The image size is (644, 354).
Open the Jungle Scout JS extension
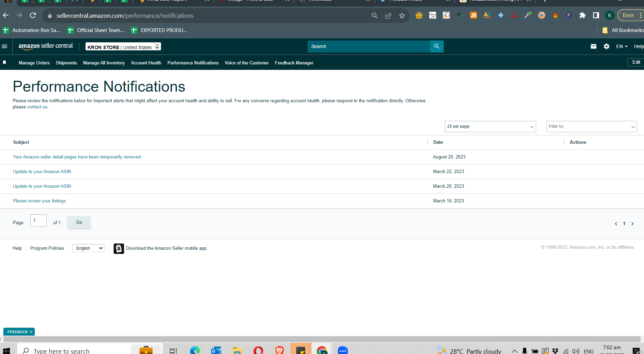point(473,15)
